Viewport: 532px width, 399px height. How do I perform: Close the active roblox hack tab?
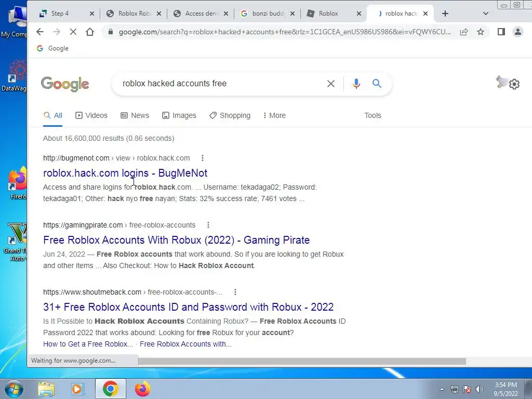coord(425,14)
